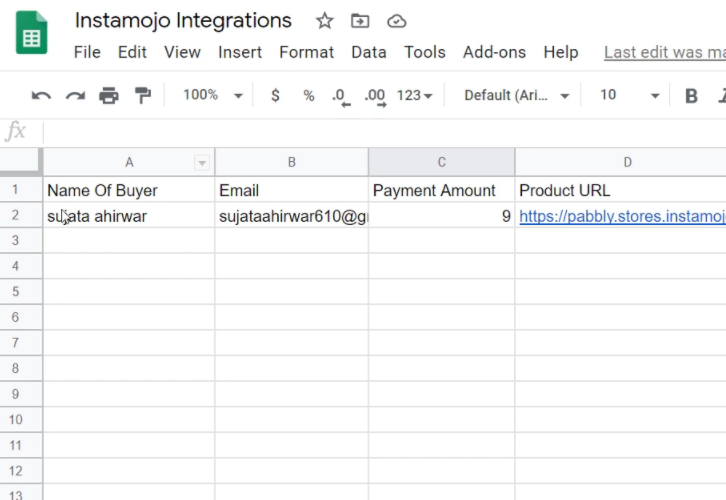Image resolution: width=726 pixels, height=500 pixels.
Task: Star the Instamojo Integrations document
Action: tap(325, 21)
